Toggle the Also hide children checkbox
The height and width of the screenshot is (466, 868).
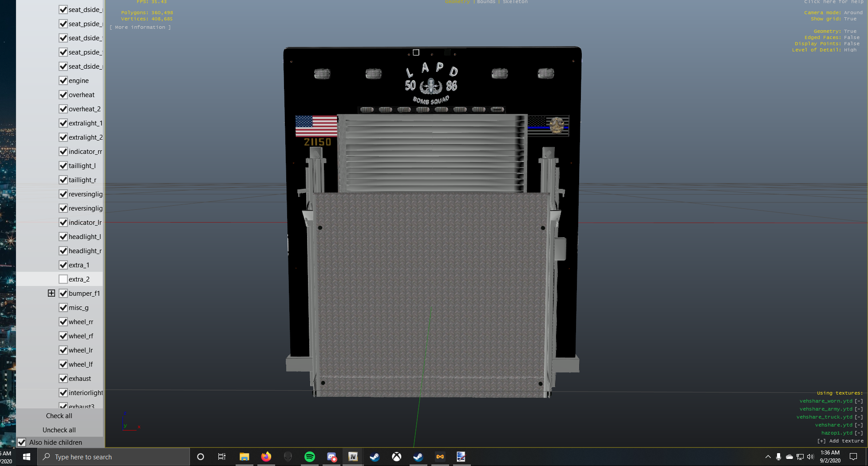[x=22, y=442]
